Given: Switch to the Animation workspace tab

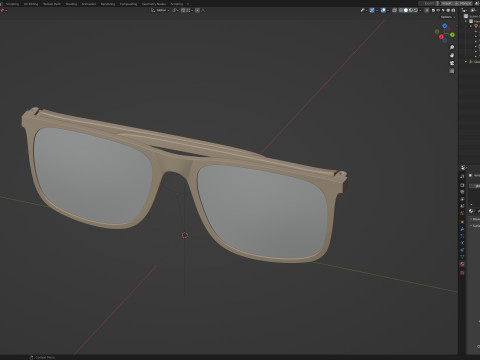Looking at the screenshot, I should pos(89,4).
